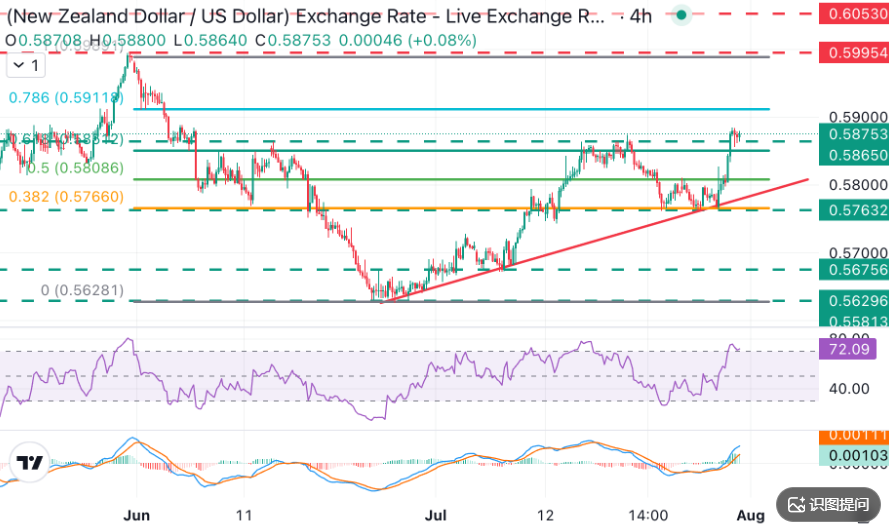Screen dimensions: 889x528
Task: Click the 0.57632 green price label
Action: click(x=854, y=210)
